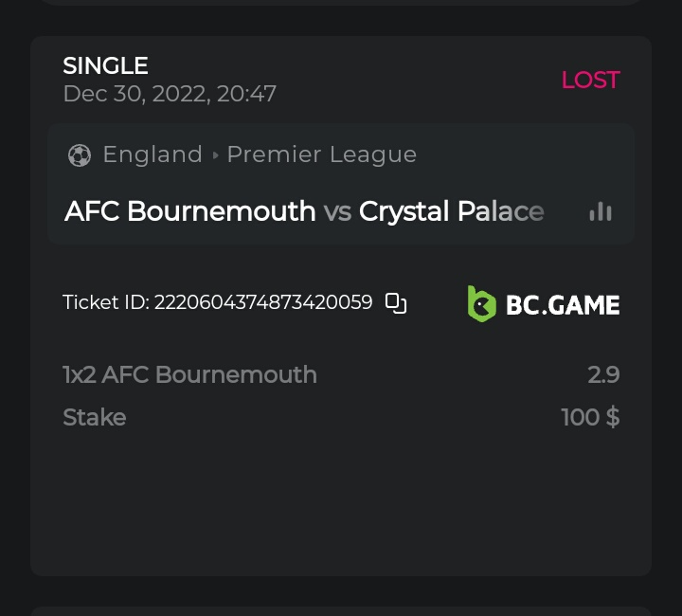Screen dimensions: 682x616
Task: Select the England country breadcrumb
Action: pos(153,154)
